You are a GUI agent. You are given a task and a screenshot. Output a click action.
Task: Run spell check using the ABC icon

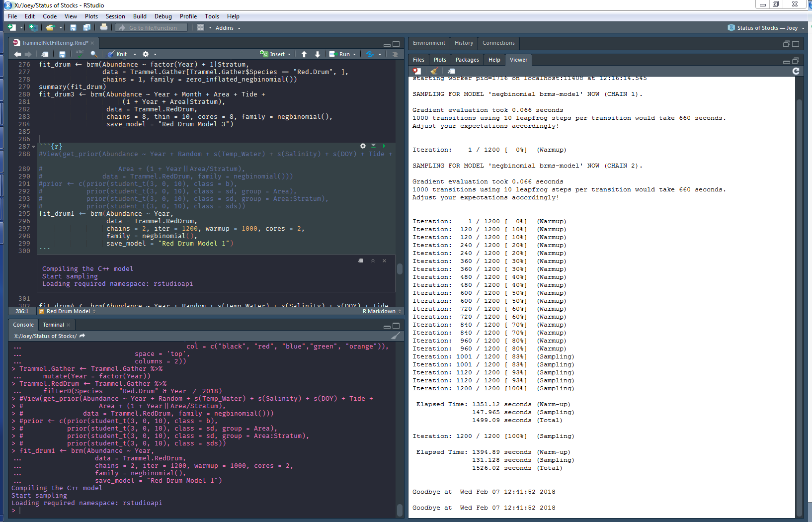click(81, 54)
